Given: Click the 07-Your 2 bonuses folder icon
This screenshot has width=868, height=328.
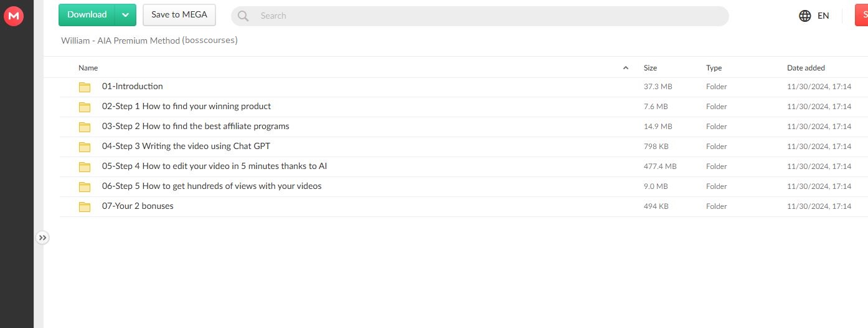Looking at the screenshot, I should [85, 207].
